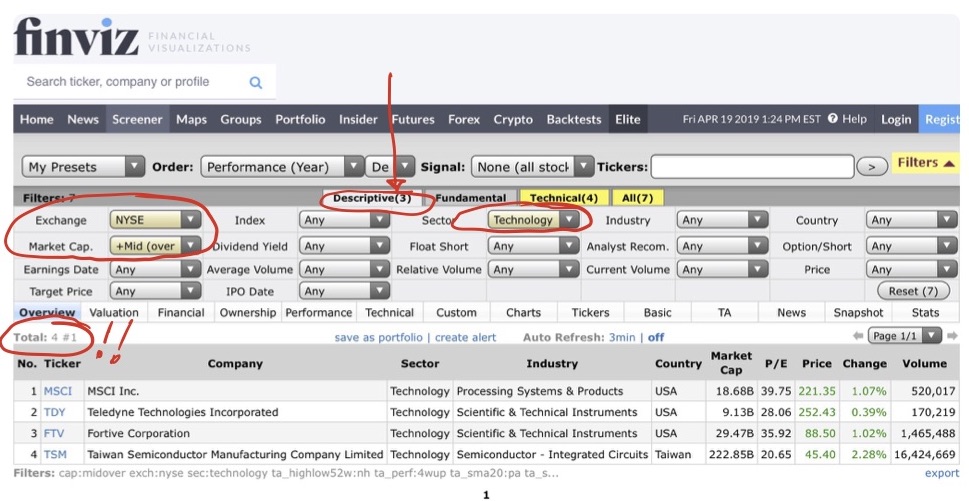Click the Reset (7) button
The image size is (969, 501).
pyautogui.click(x=912, y=291)
